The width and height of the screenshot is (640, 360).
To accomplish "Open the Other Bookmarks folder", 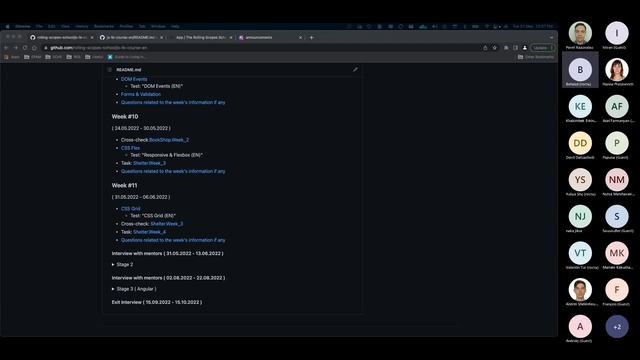I will pyautogui.click(x=536, y=57).
